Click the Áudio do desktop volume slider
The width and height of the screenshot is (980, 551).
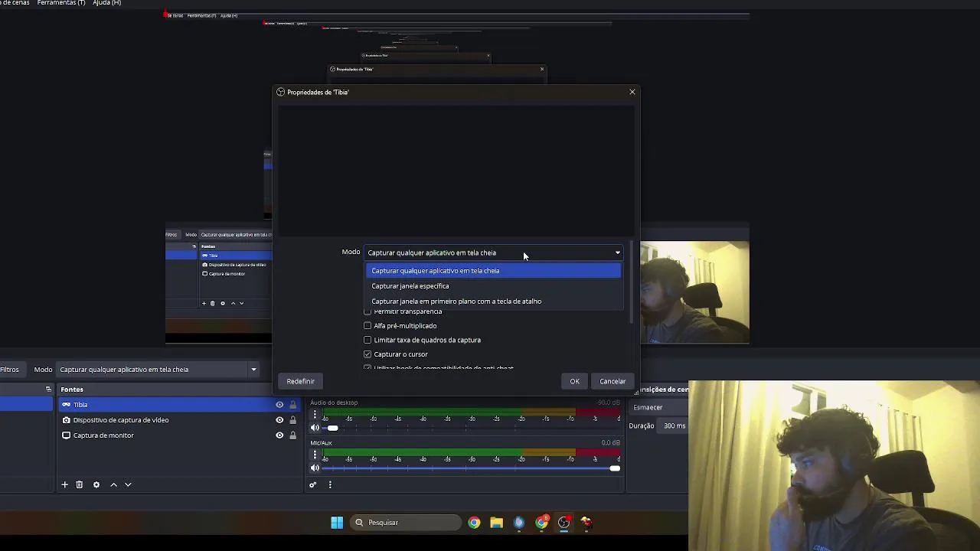point(472,428)
